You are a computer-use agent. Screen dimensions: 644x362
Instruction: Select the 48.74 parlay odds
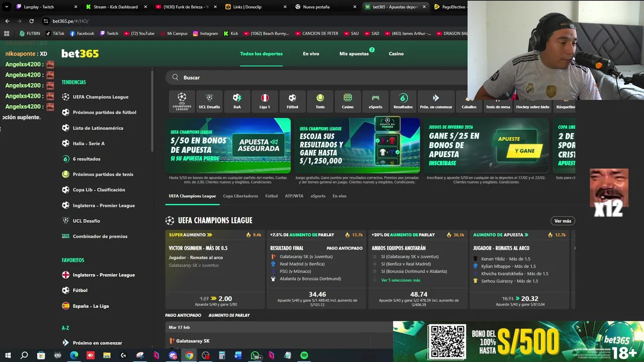(x=419, y=294)
